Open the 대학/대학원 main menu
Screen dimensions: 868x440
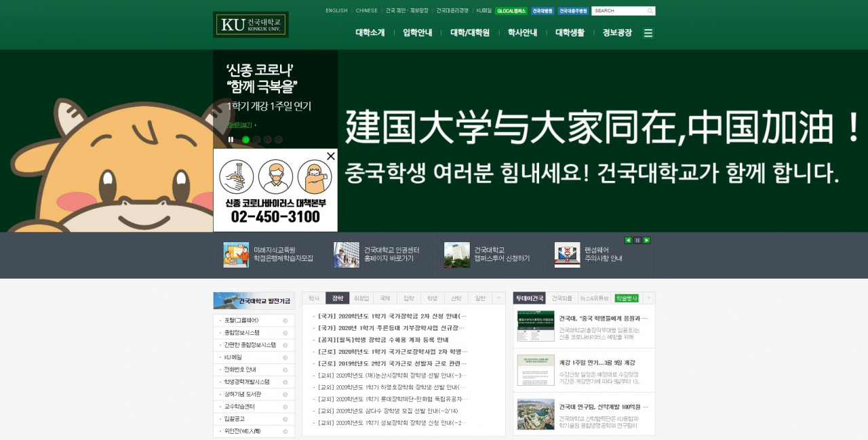point(470,33)
